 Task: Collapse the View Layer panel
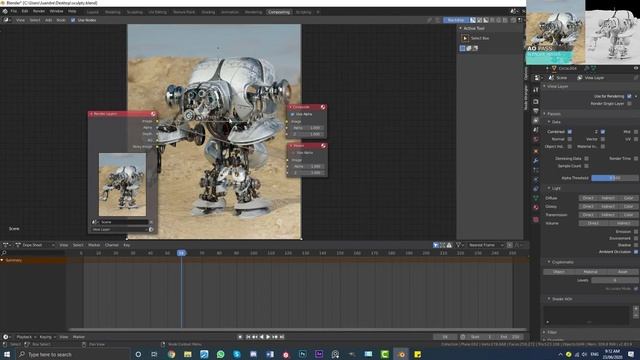(x=544, y=87)
